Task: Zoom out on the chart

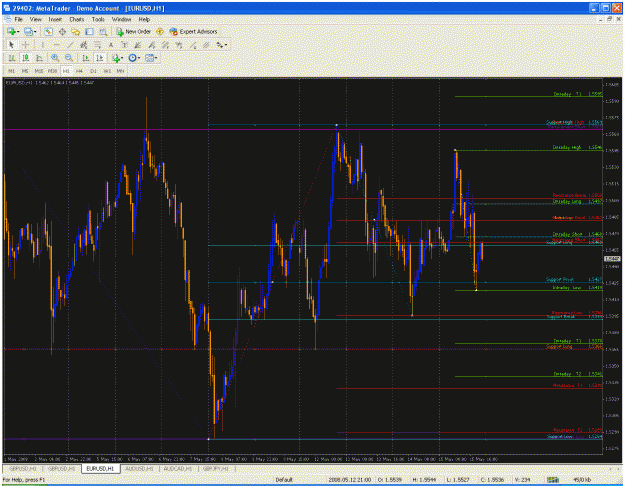Action: [69, 58]
